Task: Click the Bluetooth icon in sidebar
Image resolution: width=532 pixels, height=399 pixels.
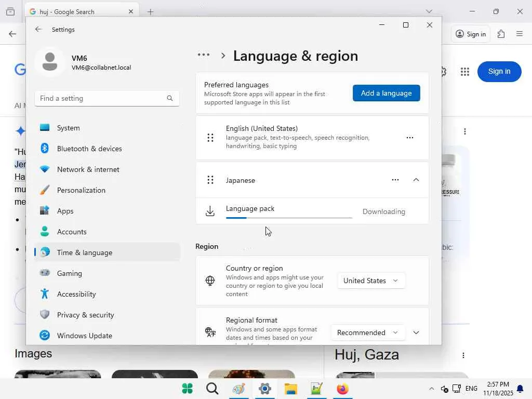Action: (45, 148)
